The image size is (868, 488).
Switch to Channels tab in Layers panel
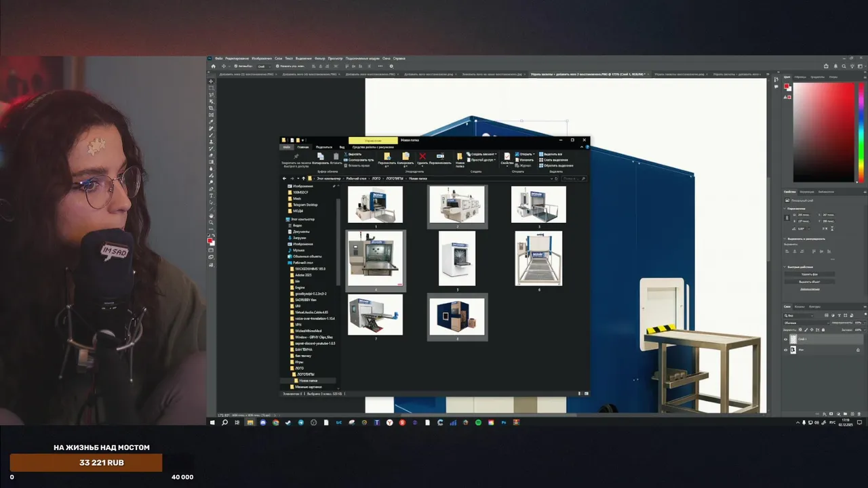coord(800,307)
